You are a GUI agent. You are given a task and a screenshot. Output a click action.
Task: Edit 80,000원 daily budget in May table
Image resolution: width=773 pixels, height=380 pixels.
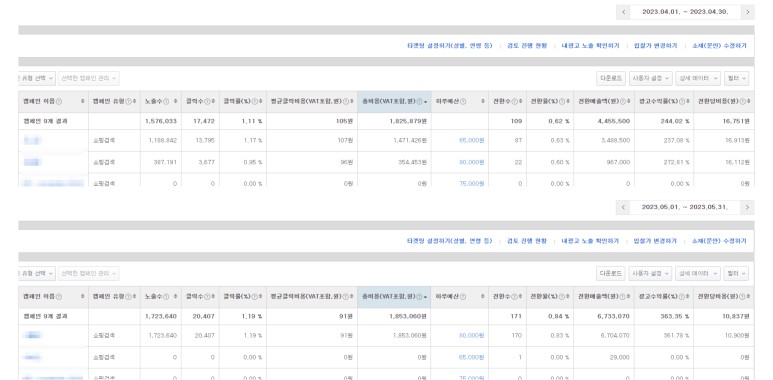point(472,336)
